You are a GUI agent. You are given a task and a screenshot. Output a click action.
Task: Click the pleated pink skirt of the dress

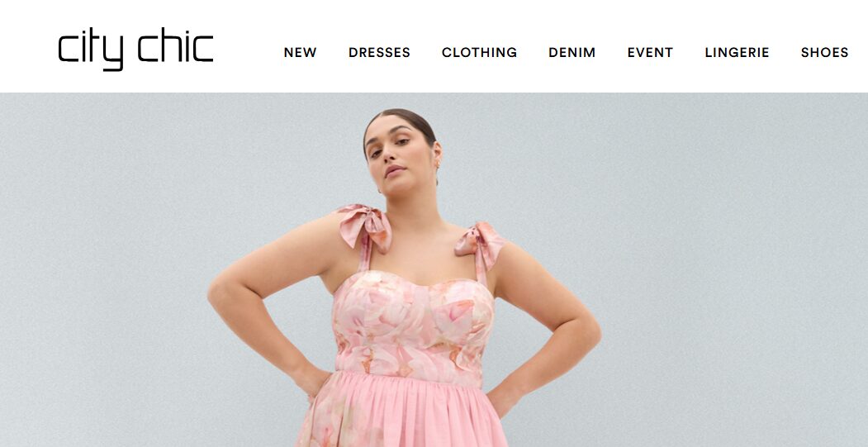(x=401, y=410)
